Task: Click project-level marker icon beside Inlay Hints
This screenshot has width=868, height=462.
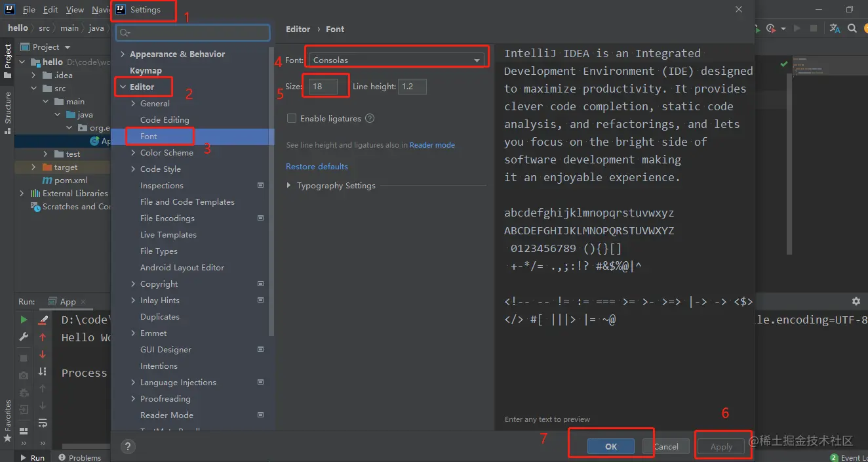Action: coord(260,301)
